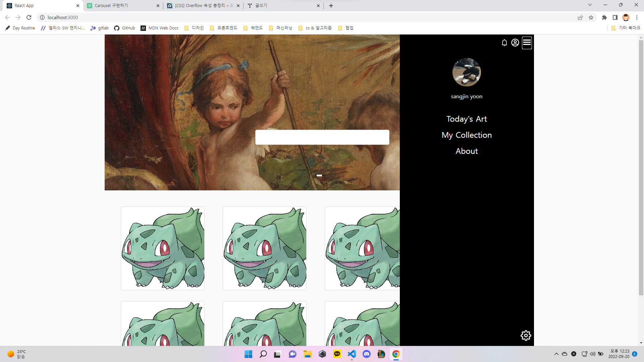The image size is (644, 362).
Task: Expand the 기타 북마크 folder
Action: pyautogui.click(x=626, y=28)
